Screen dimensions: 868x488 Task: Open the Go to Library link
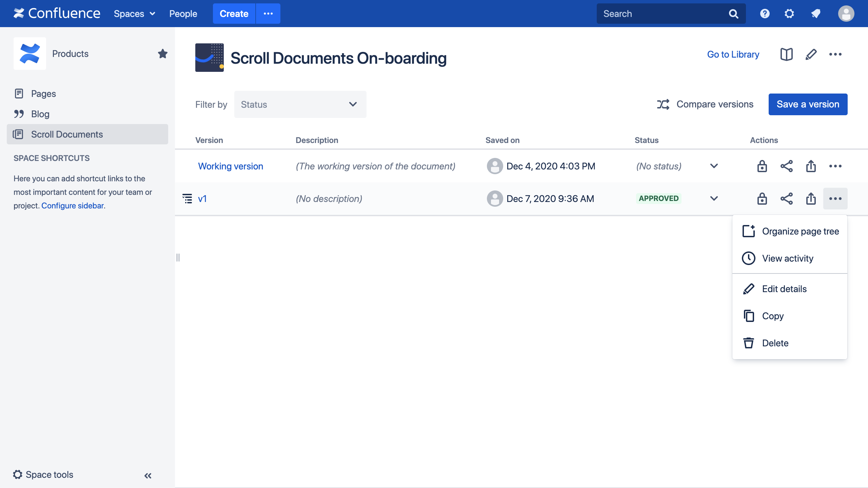click(733, 54)
